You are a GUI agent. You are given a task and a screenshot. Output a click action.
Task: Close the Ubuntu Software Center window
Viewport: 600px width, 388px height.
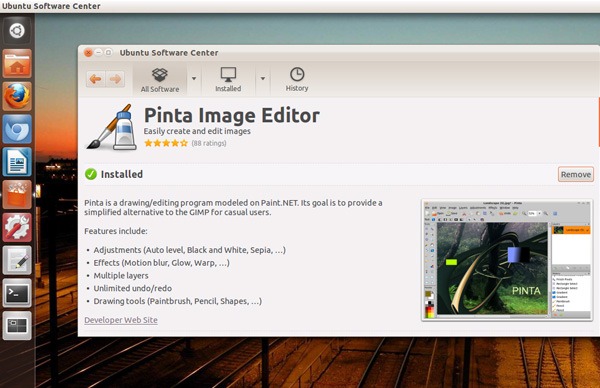pos(88,52)
